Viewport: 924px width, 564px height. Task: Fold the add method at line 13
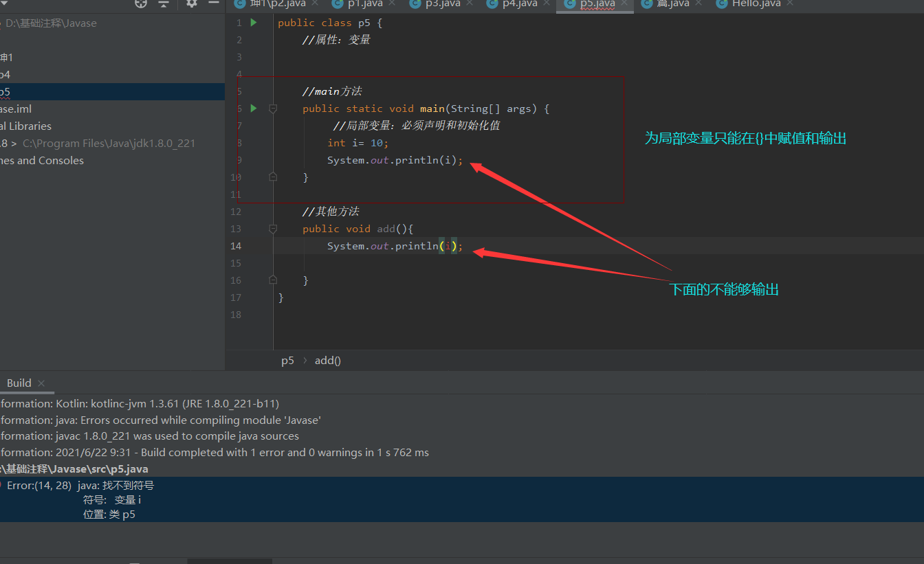point(273,229)
